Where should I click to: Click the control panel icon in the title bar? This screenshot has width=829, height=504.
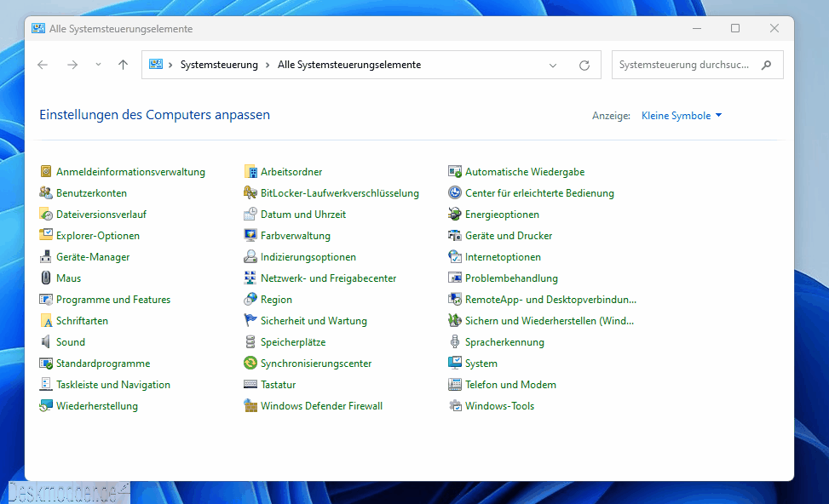[x=38, y=29]
